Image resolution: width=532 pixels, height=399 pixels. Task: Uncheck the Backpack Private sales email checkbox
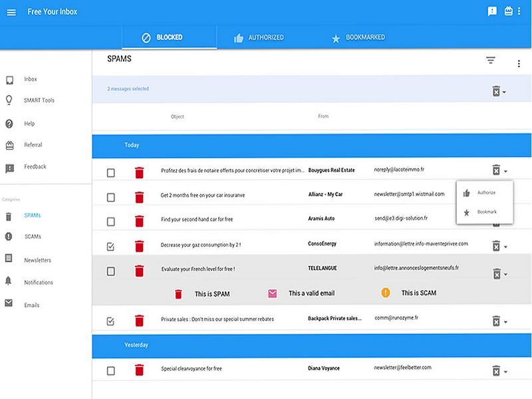tap(110, 321)
